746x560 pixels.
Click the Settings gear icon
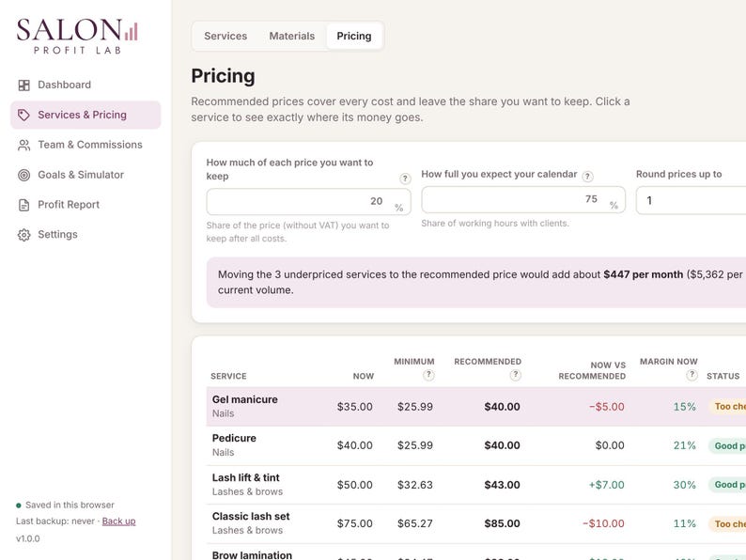[23, 235]
